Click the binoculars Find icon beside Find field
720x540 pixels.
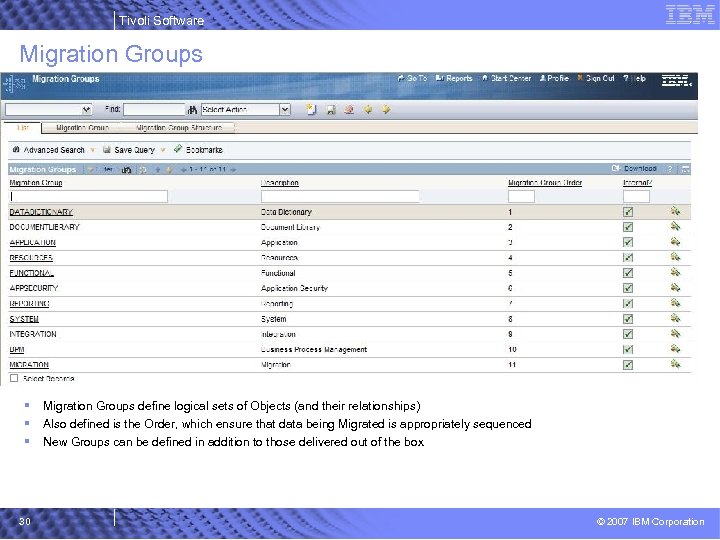pyautogui.click(x=192, y=110)
